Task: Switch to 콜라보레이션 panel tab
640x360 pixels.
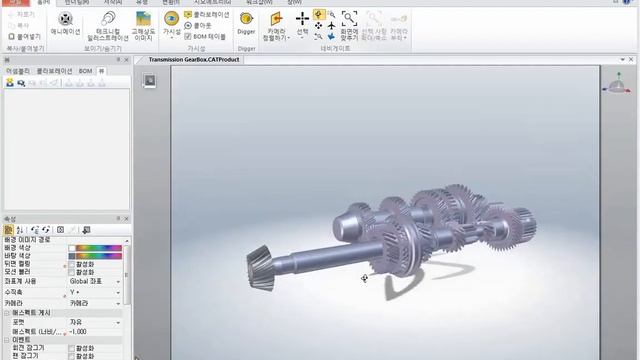Action: pyautogui.click(x=54, y=71)
